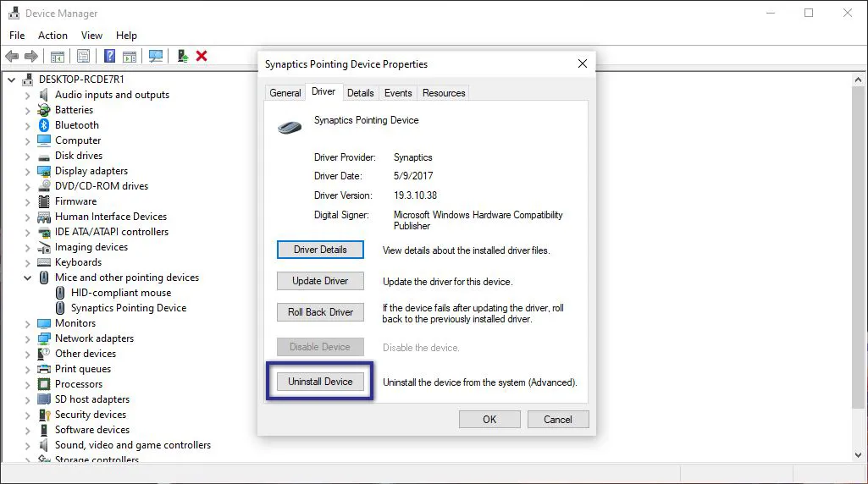Expand the Audio inputs and outputs node
This screenshot has width=868, height=484.
click(x=27, y=95)
